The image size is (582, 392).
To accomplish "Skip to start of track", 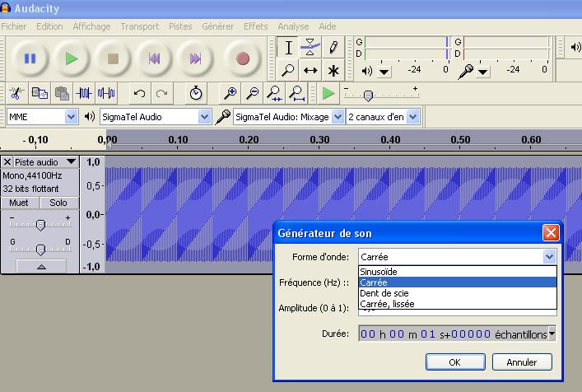I will 154,58.
